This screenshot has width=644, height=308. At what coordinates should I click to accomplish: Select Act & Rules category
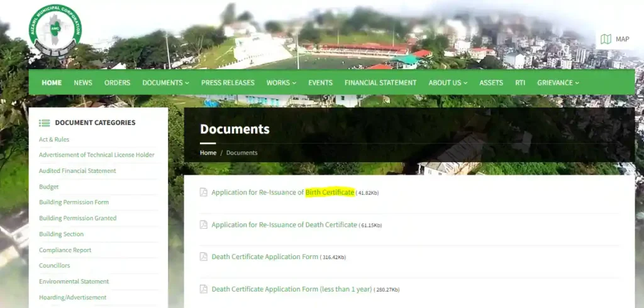coord(54,140)
